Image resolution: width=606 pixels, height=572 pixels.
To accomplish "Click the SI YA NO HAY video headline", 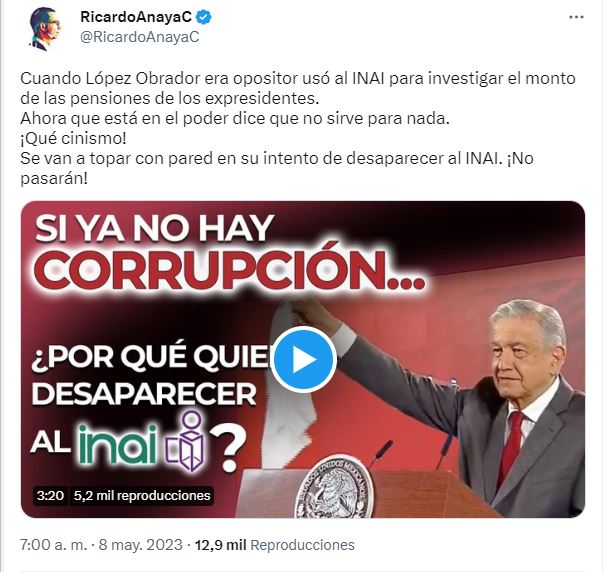I will (155, 228).
